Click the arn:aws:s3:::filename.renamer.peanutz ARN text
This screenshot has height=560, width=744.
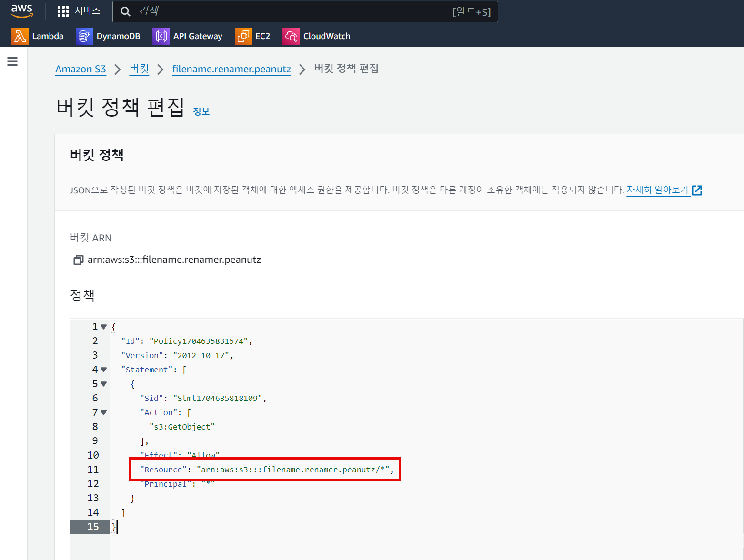point(174,260)
